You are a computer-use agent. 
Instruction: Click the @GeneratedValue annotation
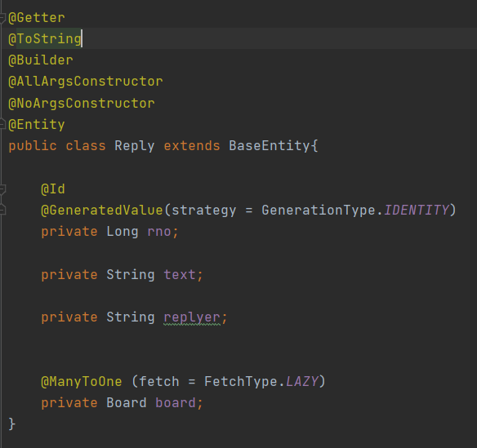click(102, 211)
